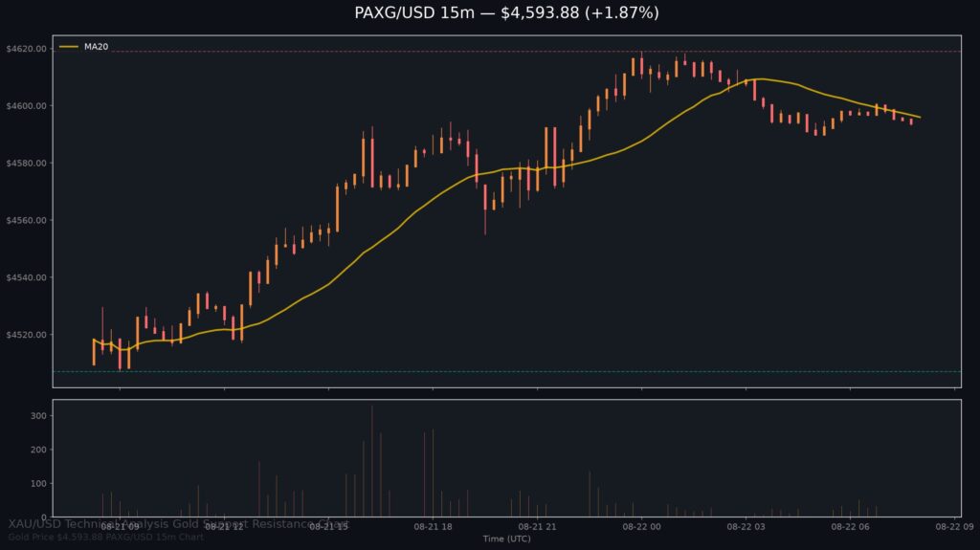Click the 08-22 00 time axis label

point(641,527)
